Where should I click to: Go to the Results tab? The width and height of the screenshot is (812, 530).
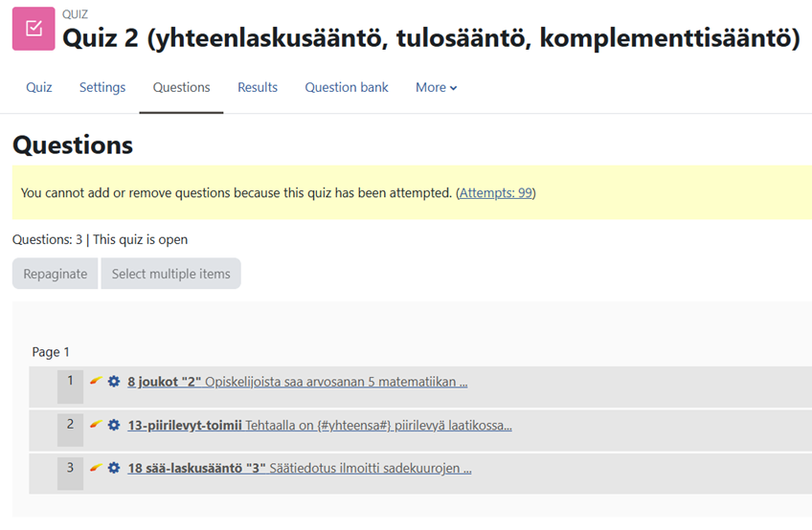click(258, 87)
